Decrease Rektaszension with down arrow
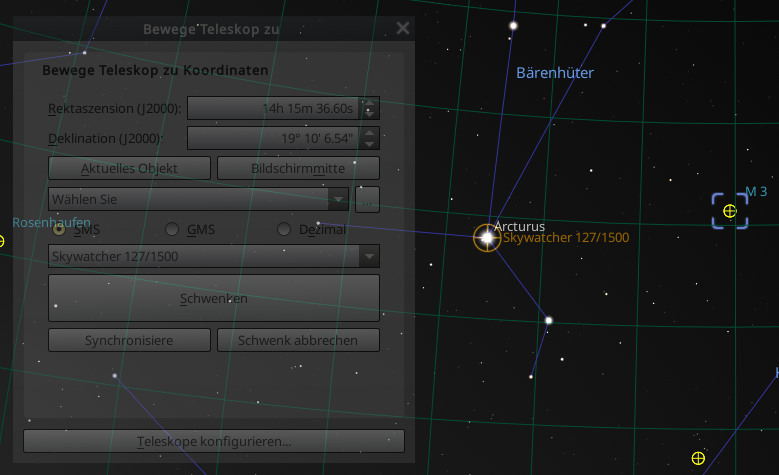 [369, 114]
